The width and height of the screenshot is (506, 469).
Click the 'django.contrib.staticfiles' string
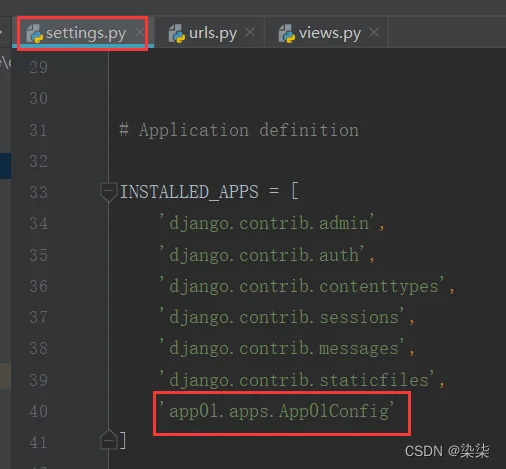point(297,380)
